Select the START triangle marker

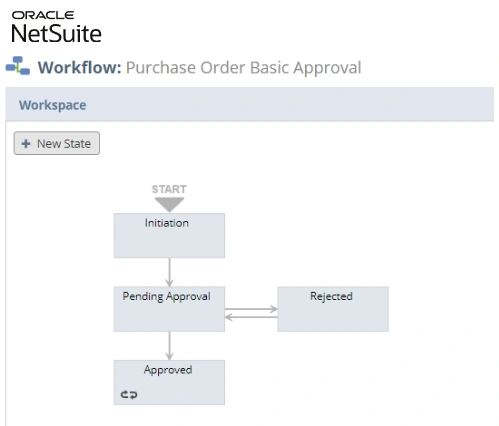pyautogui.click(x=169, y=204)
